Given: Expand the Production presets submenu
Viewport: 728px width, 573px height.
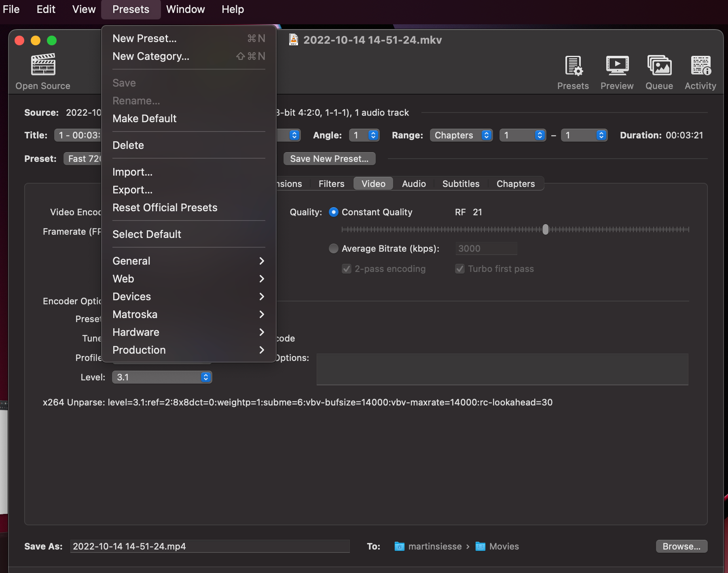Looking at the screenshot, I should click(x=189, y=350).
